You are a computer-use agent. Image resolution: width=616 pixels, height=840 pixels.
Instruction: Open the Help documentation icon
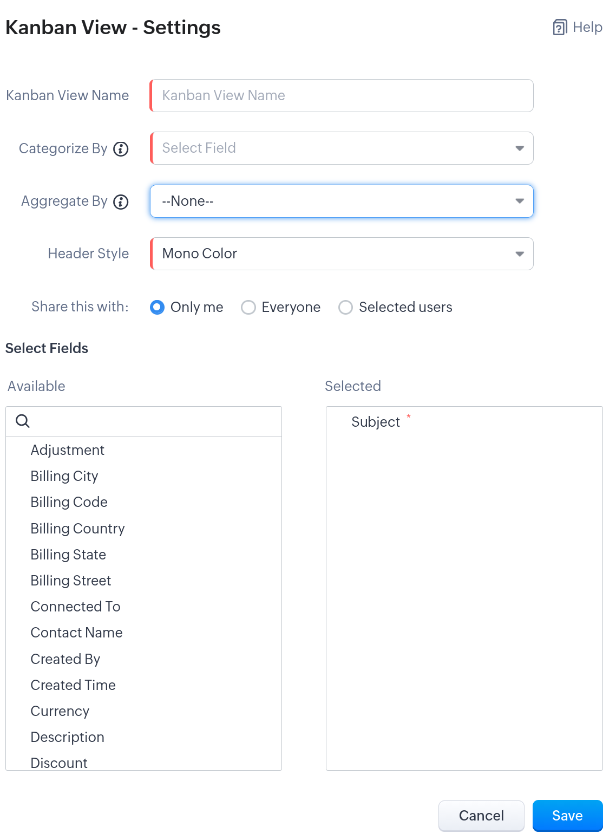pos(560,28)
